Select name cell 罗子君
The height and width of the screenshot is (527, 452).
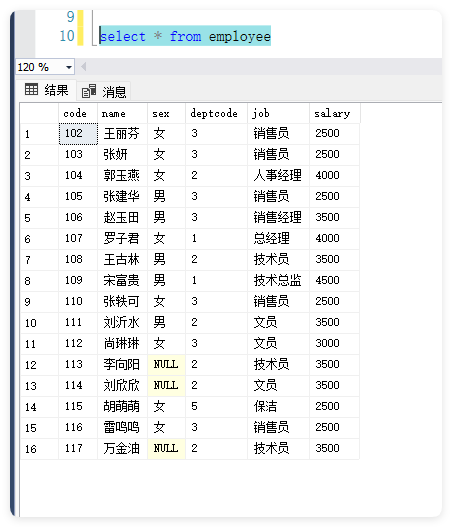click(122, 239)
